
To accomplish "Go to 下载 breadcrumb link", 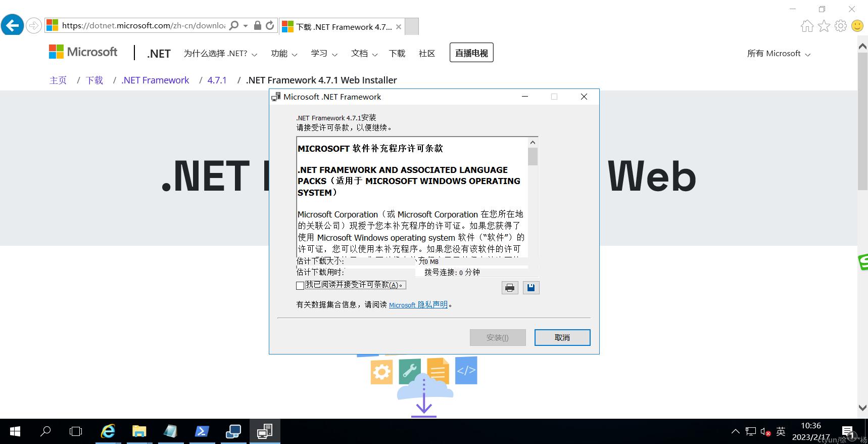I will pyautogui.click(x=94, y=80).
